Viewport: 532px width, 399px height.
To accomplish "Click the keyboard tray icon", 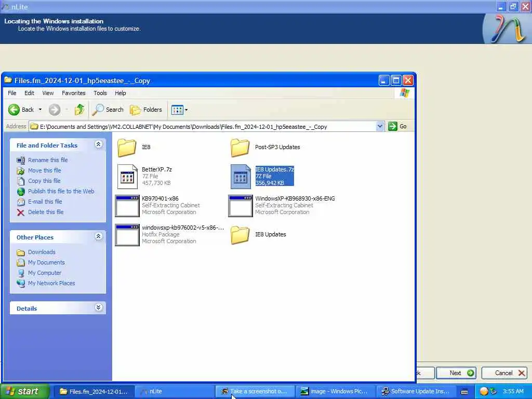I will click(x=464, y=392).
